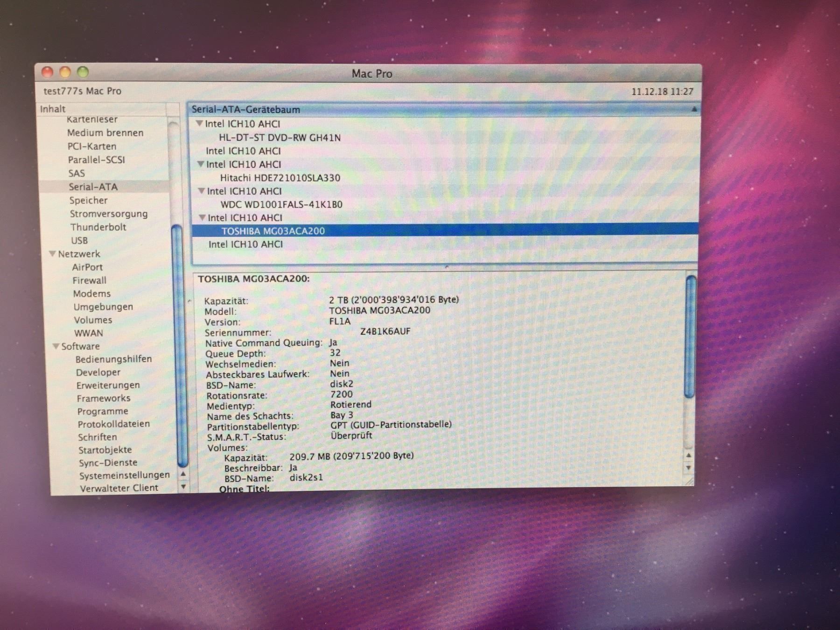Collapse the first Intel ICH10 AHCI node above DVD-RW
Viewport: 840px width, 630px height.
tap(199, 124)
